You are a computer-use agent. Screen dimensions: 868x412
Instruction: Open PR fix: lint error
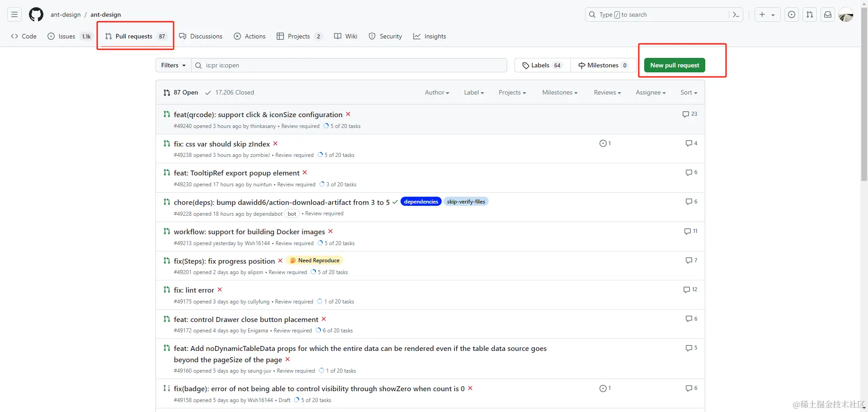tap(194, 290)
